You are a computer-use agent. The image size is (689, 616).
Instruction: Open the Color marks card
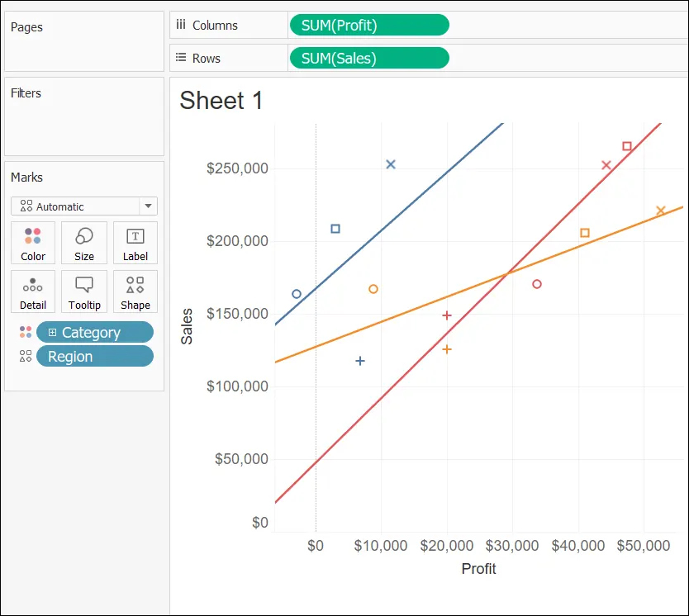click(33, 243)
